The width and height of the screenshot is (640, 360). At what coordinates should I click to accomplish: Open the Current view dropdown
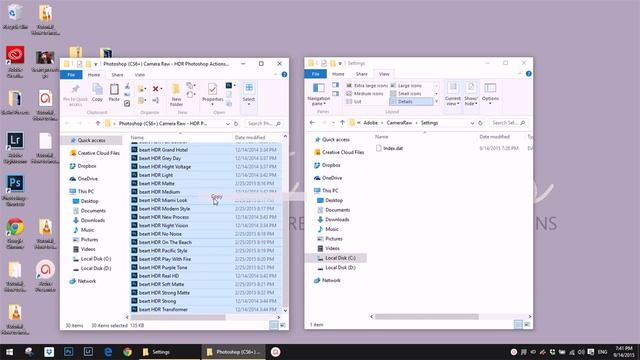[x=453, y=94]
